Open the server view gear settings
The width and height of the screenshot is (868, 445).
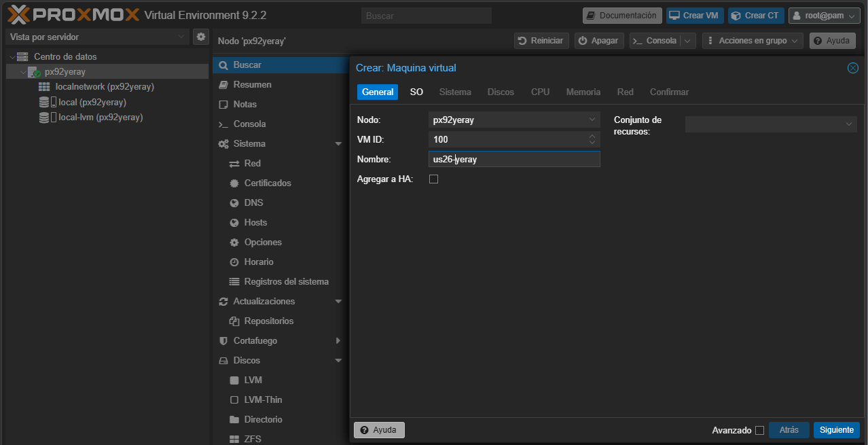click(201, 37)
